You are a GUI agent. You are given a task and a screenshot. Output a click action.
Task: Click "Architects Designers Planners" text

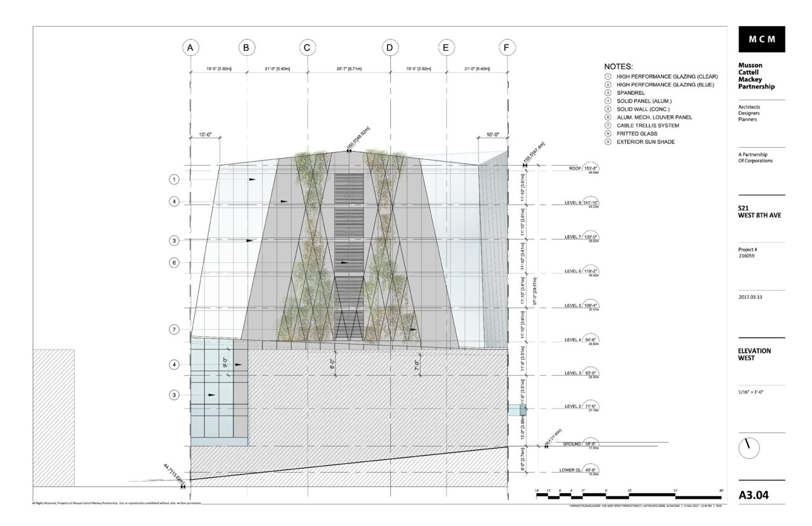pos(749,113)
